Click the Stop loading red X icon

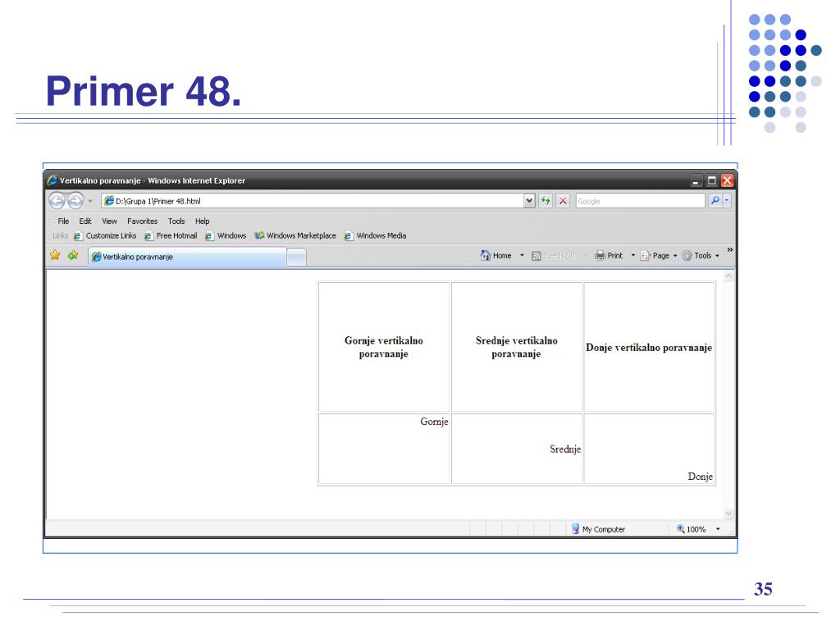coord(563,201)
